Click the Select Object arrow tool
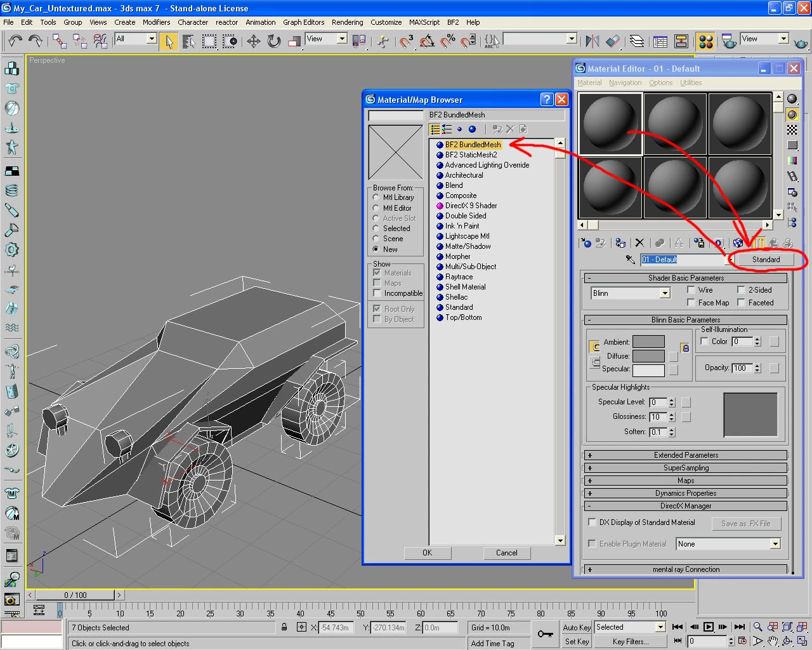Image resolution: width=812 pixels, height=650 pixels. click(x=169, y=42)
